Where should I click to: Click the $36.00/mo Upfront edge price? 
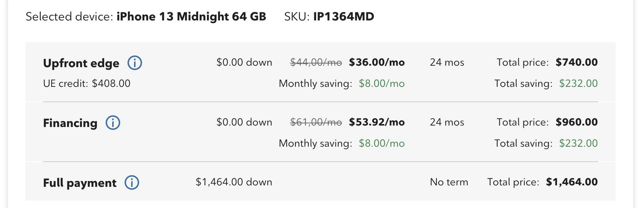[x=377, y=62]
